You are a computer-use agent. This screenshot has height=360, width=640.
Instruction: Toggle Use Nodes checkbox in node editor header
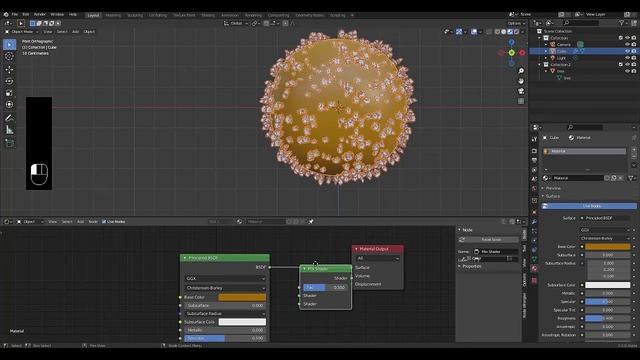tap(104, 222)
